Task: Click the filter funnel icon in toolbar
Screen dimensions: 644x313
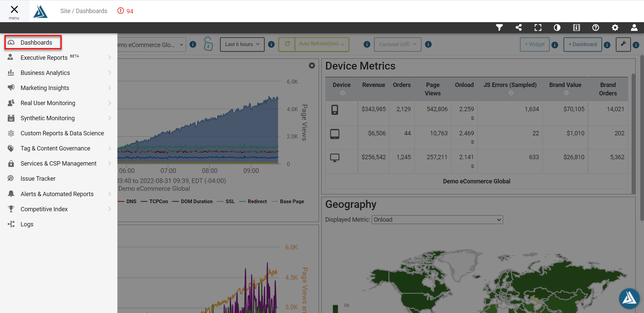Action: (499, 28)
